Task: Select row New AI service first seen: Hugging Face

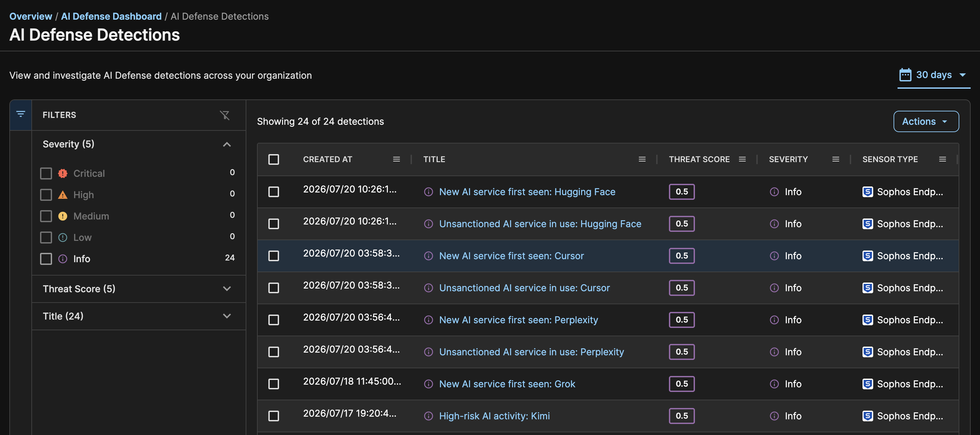Action: [273, 191]
